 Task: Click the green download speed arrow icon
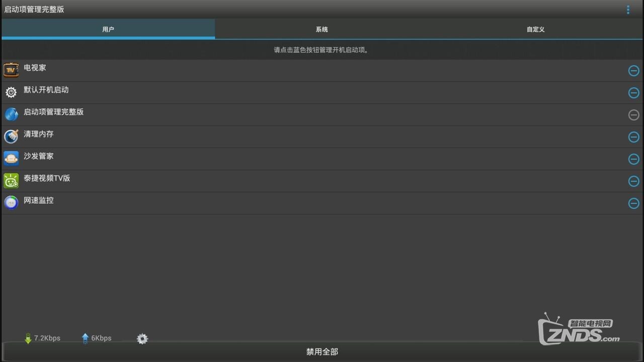point(28,338)
